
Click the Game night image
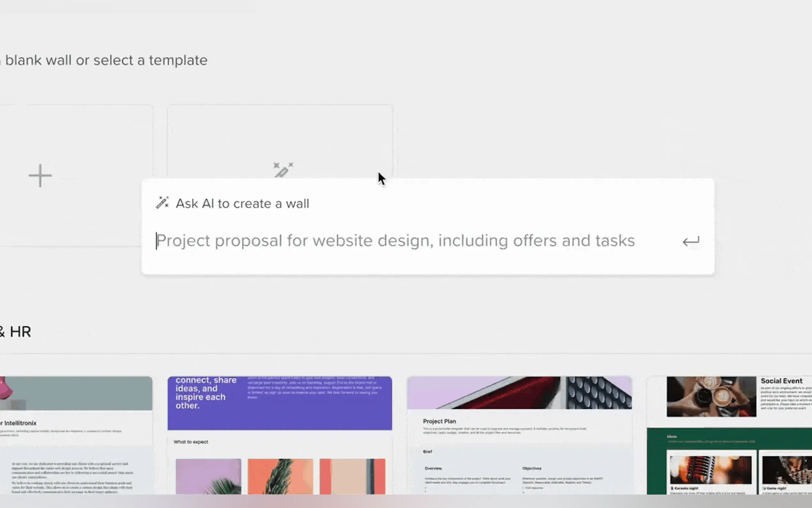[786, 470]
